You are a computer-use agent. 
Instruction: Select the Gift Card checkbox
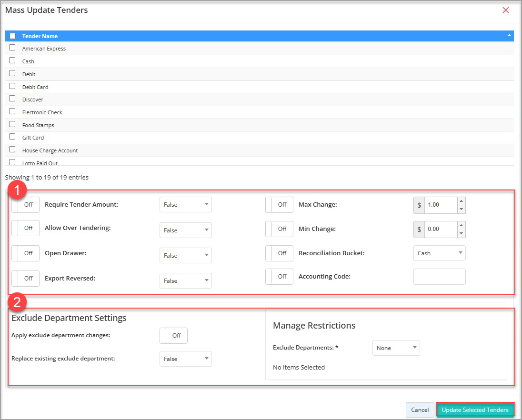click(x=12, y=137)
